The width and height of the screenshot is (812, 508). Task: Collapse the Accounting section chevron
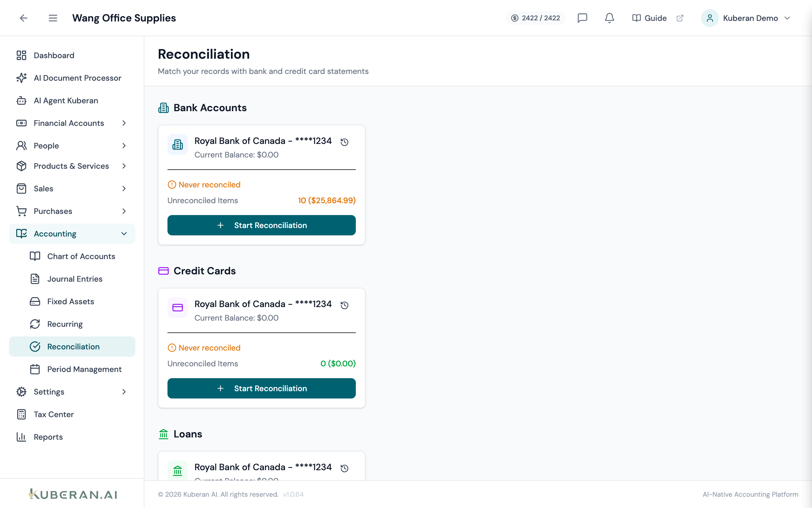[x=124, y=234]
